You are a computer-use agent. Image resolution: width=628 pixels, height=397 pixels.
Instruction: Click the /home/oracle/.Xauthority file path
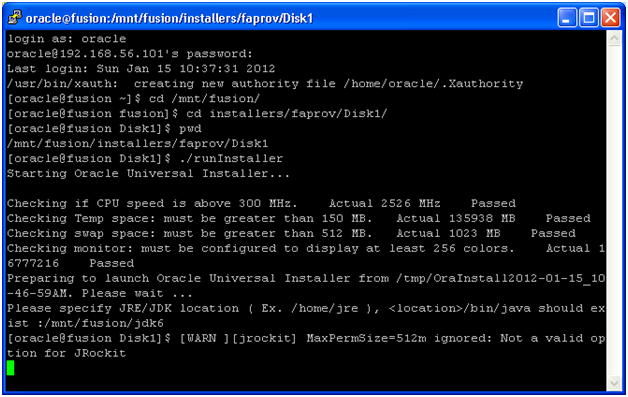[433, 84]
